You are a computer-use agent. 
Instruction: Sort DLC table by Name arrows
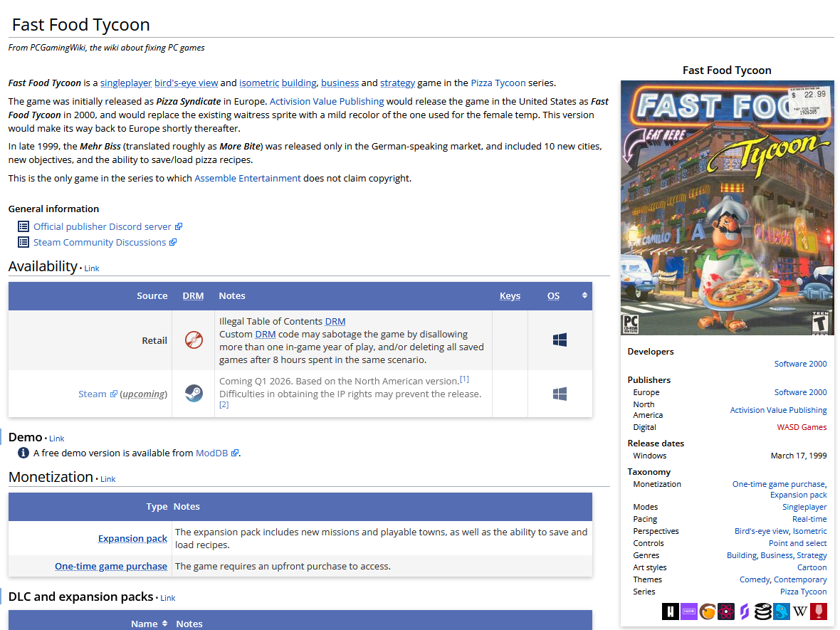point(164,623)
